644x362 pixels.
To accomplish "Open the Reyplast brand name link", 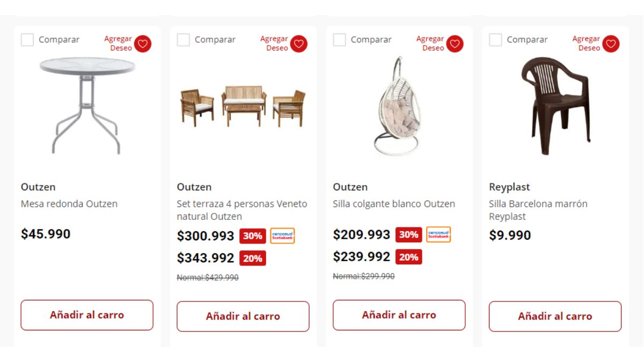I will pos(510,187).
